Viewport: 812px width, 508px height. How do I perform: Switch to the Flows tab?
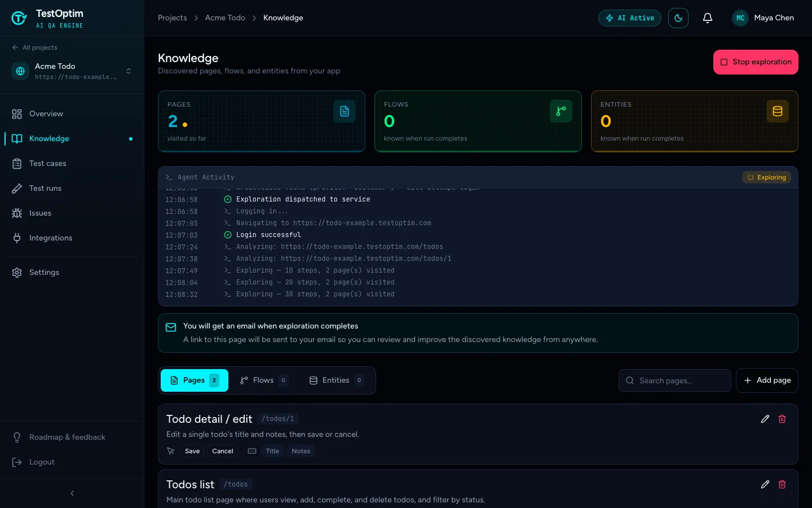pyautogui.click(x=264, y=380)
